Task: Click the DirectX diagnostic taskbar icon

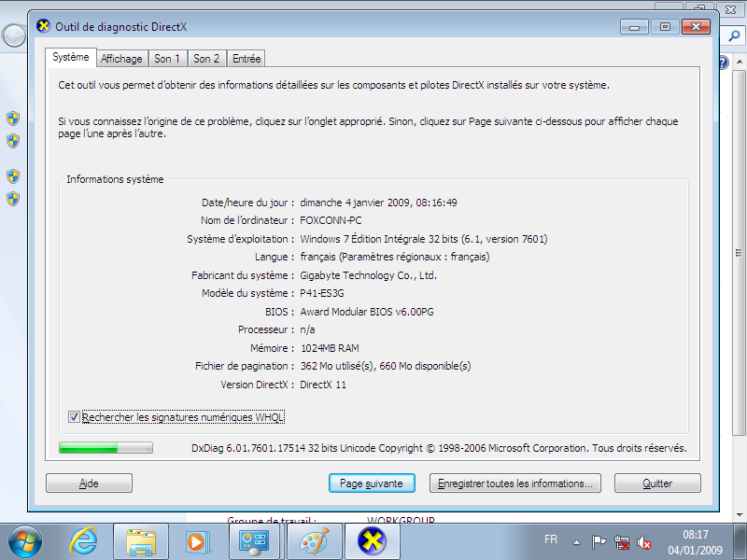Action: click(x=373, y=540)
